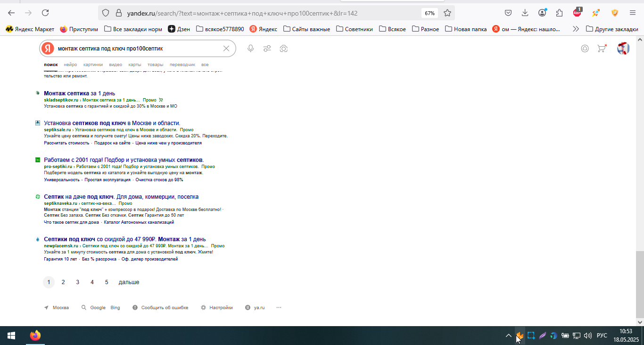This screenshot has width=644, height=345.
Task: Switch to the карты search tab
Action: (x=135, y=64)
